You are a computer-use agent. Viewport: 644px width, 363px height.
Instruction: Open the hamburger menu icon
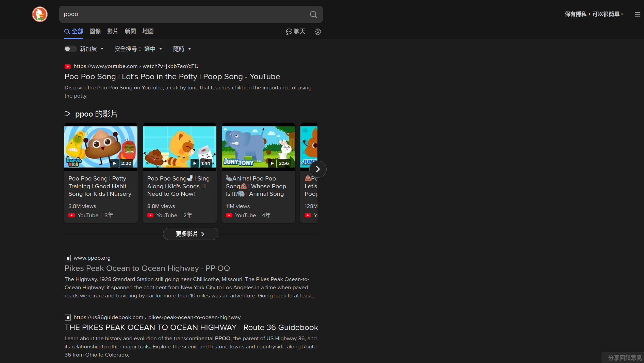(x=638, y=14)
